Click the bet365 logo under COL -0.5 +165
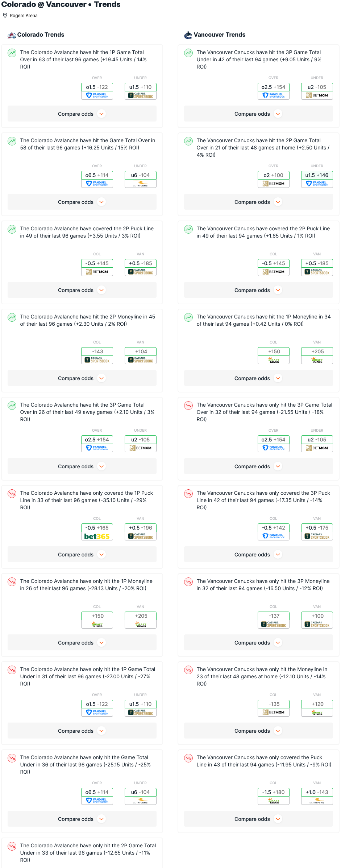The height and width of the screenshot is (868, 341). coord(97,536)
